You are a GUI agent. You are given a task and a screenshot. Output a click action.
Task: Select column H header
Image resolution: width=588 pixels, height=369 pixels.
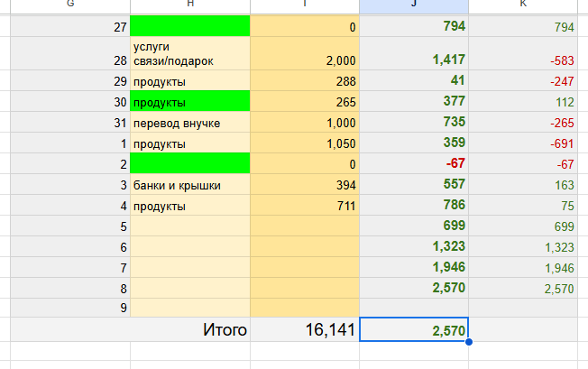[190, 6]
